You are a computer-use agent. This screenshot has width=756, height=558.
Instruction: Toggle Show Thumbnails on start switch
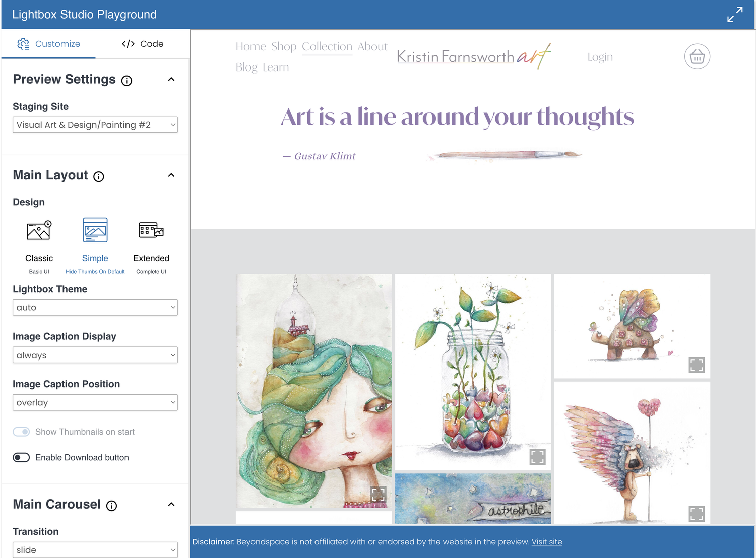click(x=21, y=432)
